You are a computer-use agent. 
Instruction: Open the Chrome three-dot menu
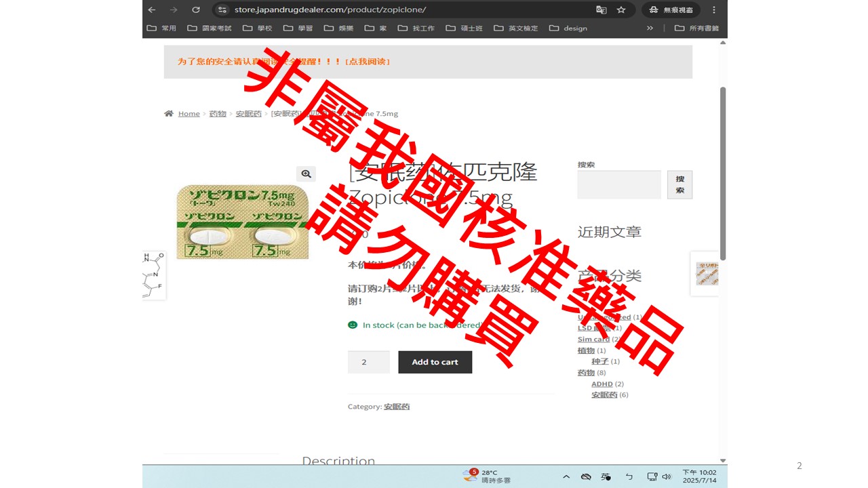coord(714,9)
